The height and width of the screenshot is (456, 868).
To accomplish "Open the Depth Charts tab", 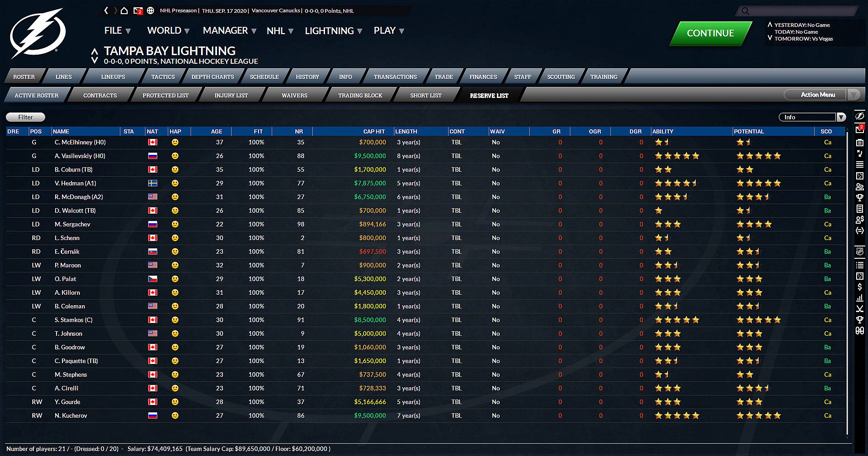I will click(212, 77).
